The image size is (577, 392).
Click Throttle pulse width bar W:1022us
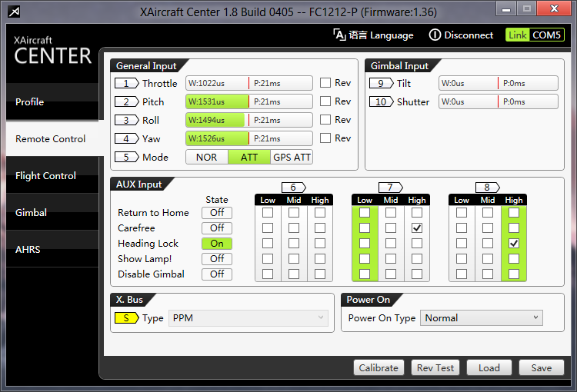[x=249, y=83]
